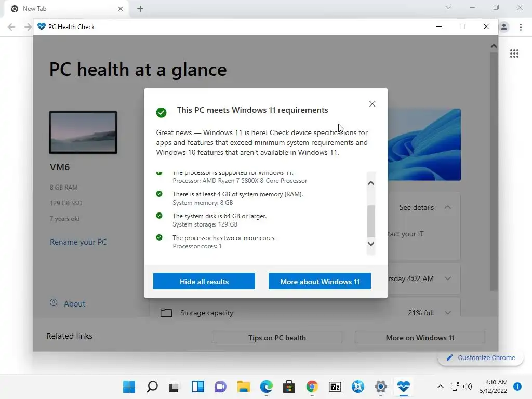
Task: Open Chrome's Google apps grid
Action: point(514,54)
